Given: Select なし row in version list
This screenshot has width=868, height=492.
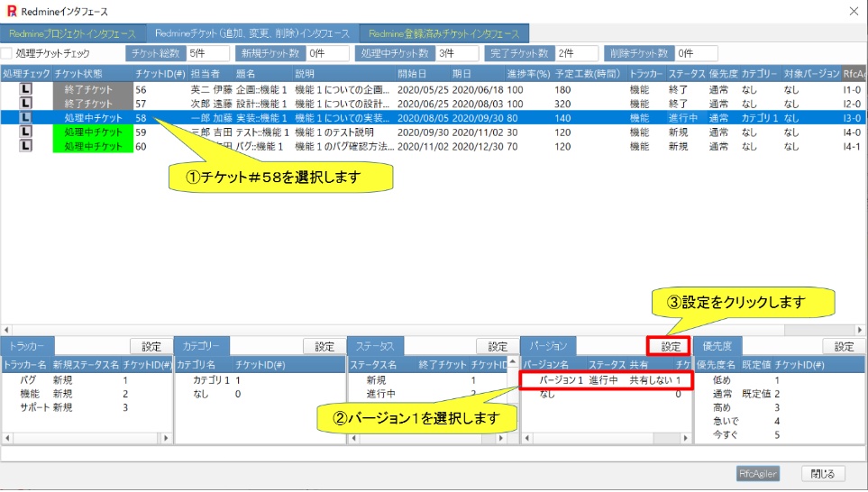Looking at the screenshot, I should 607,394.
